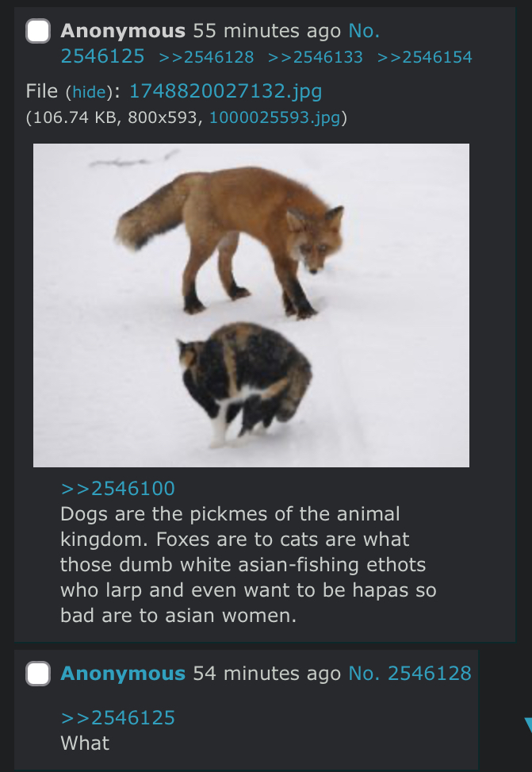Click post number 2546125 in the header
This screenshot has height=772, width=532.
tap(102, 56)
